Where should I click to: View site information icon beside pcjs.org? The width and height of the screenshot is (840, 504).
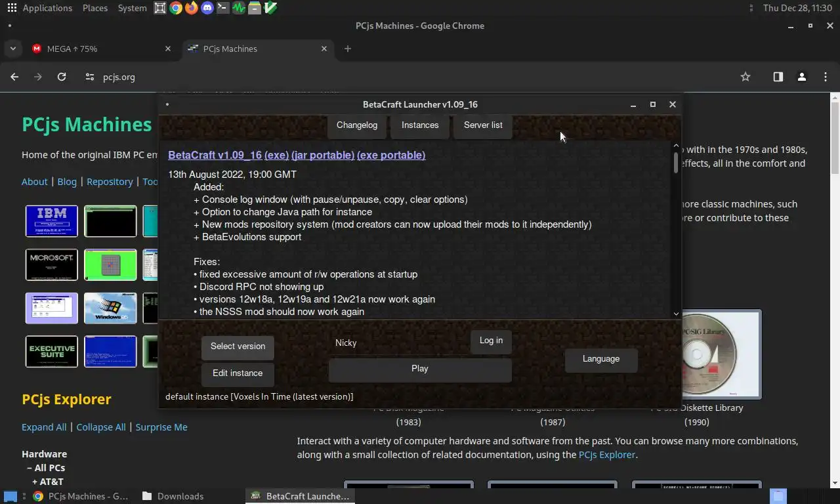coord(90,77)
